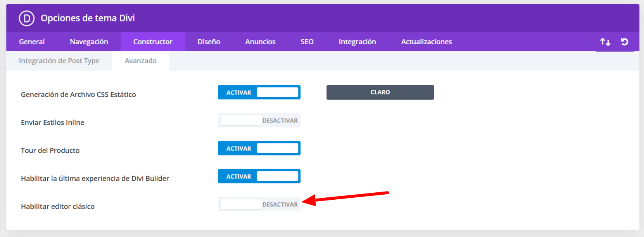Toggle Habilitar la última experiencia Divi Builder
This screenshot has height=237, width=644.
point(259,176)
